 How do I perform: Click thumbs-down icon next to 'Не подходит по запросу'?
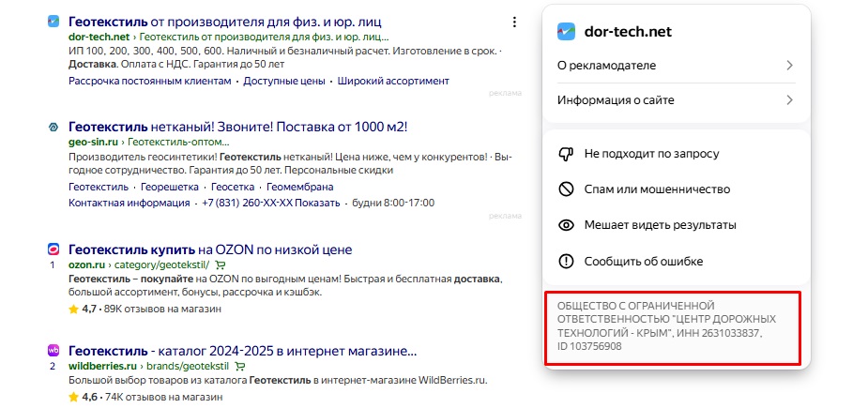tap(566, 154)
